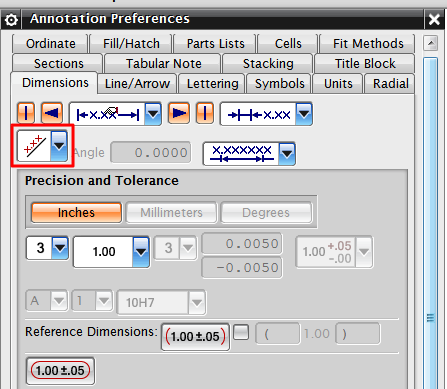Click the Angle value field

pos(151,152)
